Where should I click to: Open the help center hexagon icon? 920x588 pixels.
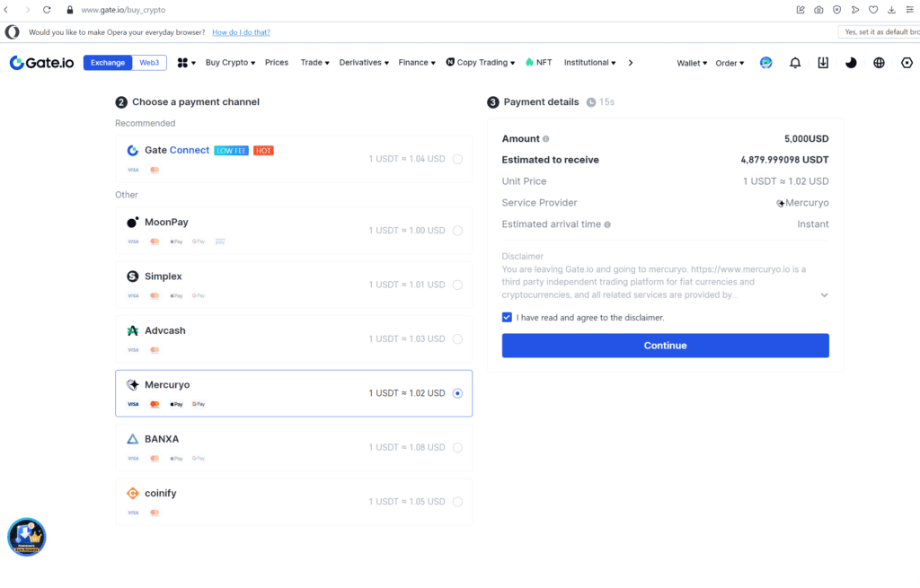click(x=907, y=62)
